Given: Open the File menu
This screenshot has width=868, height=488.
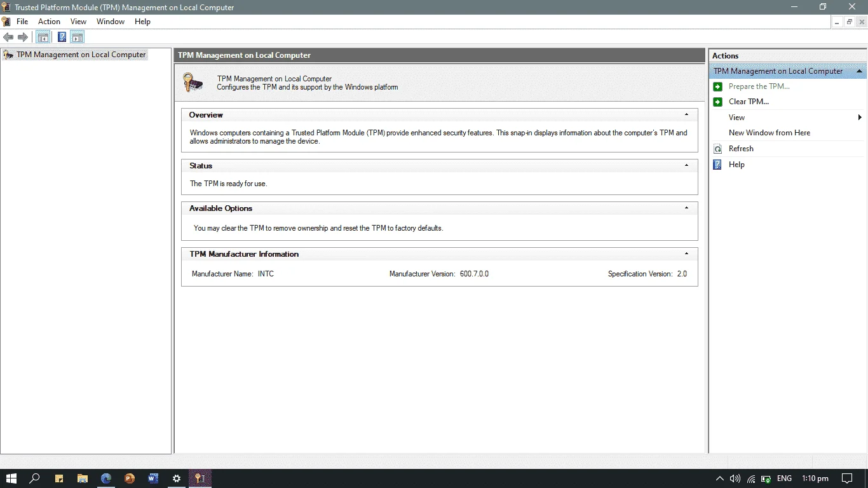Looking at the screenshot, I should click(22, 22).
